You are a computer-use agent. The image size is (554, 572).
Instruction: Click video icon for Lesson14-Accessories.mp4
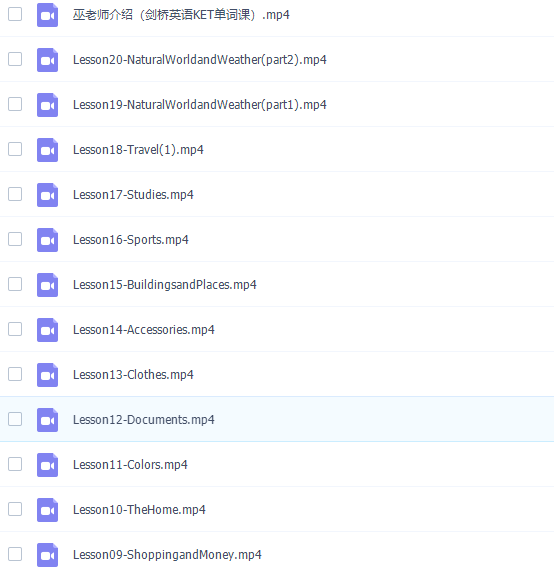point(47,330)
